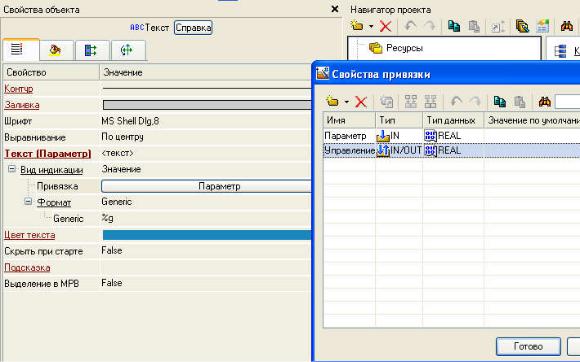Switch to the fourth tab with green arrows icon
Image resolution: width=580 pixels, height=362 pixels.
[127, 50]
